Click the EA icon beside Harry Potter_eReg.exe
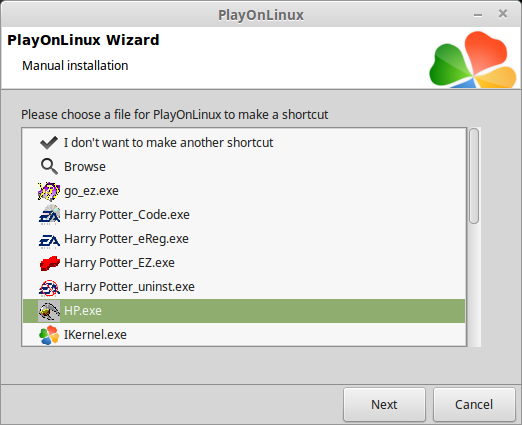Viewport: 522px width, 425px height. [49, 240]
